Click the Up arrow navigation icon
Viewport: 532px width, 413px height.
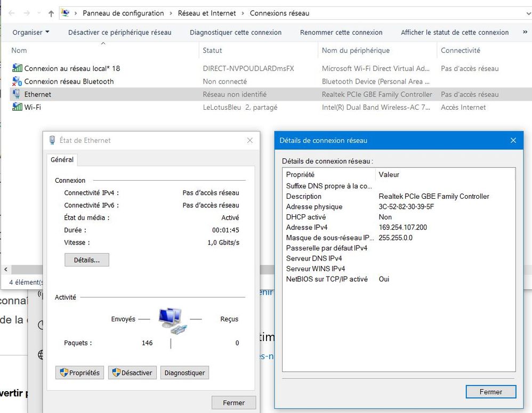(51, 13)
